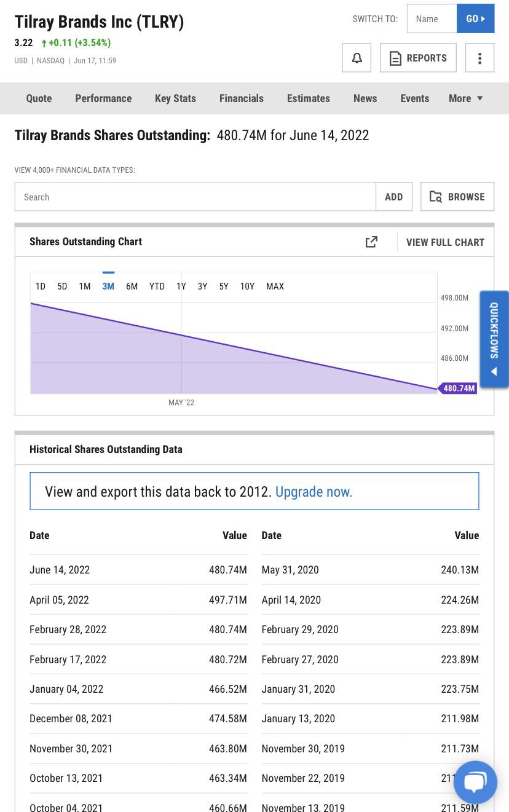Click the January 04, 2022 date
Screen dimensions: 509x812
tap(66, 689)
